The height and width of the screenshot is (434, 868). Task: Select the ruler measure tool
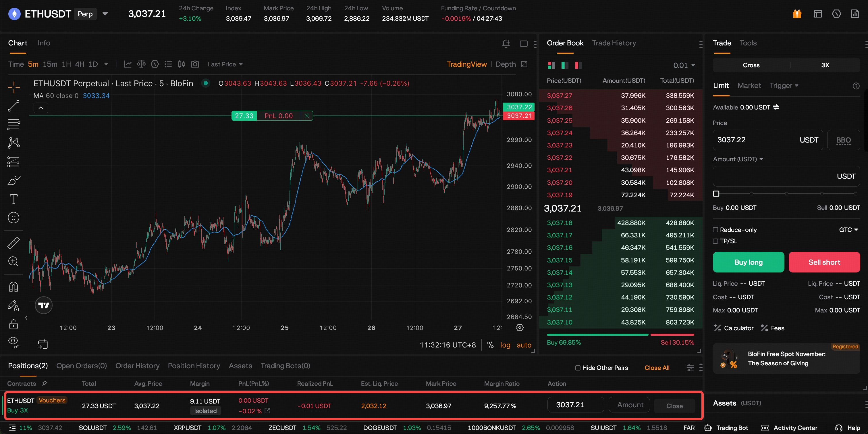pyautogui.click(x=13, y=243)
